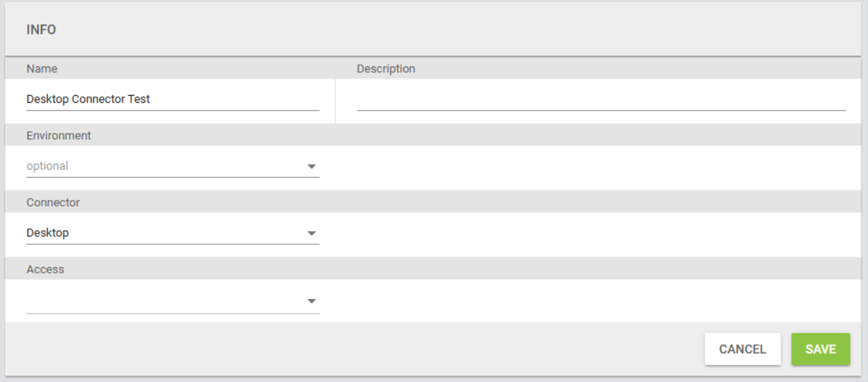This screenshot has width=868, height=382.
Task: Click the Connector section label
Action: [53, 203]
